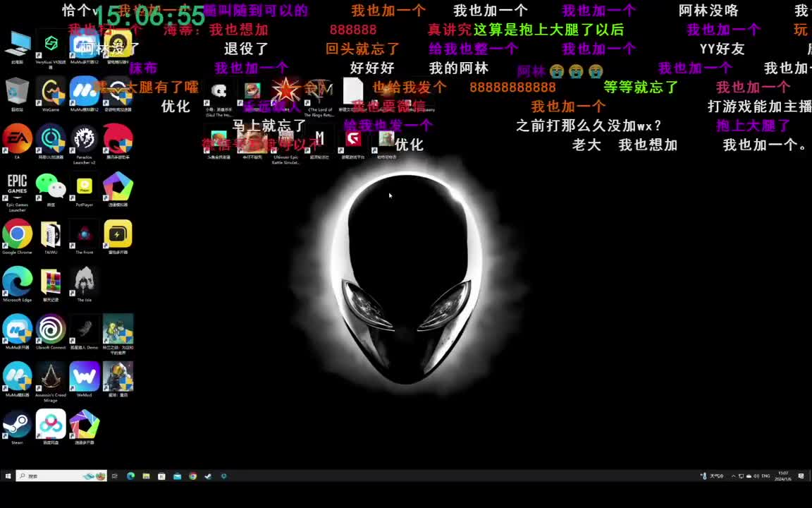Open the Baidu Netdisk shortcut
Image resolution: width=812 pixels, height=508 pixels.
tap(51, 427)
